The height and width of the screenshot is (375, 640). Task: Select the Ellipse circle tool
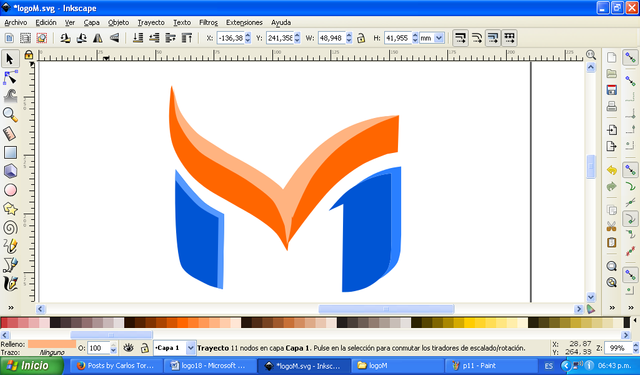[x=10, y=190]
